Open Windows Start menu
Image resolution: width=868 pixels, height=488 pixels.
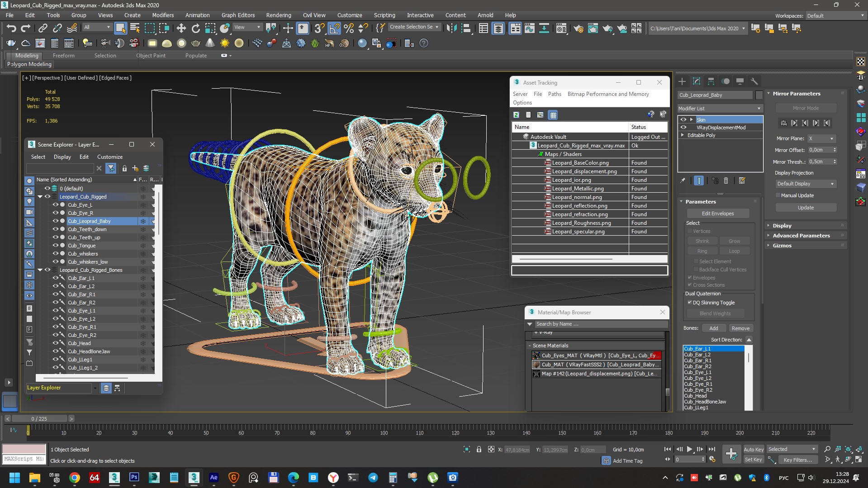tap(14, 478)
